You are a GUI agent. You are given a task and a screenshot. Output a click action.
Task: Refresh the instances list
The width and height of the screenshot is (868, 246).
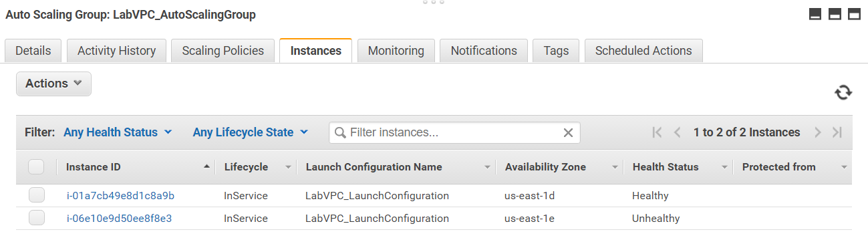point(843,92)
